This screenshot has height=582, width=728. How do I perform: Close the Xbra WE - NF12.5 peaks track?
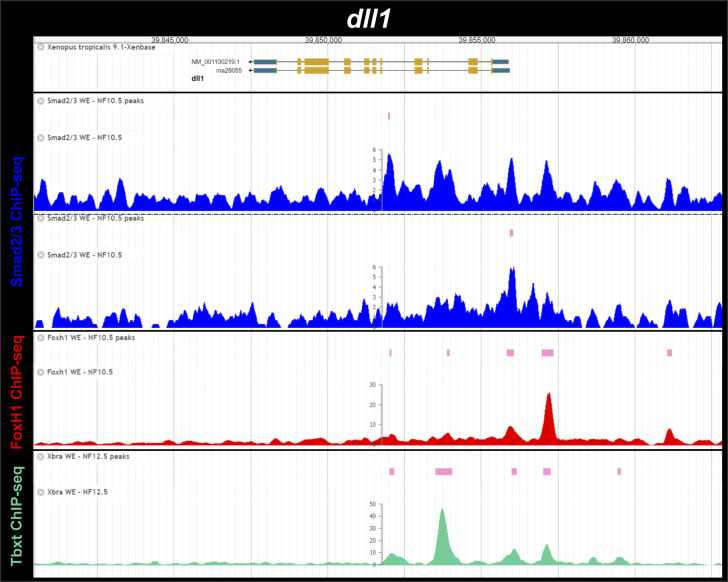(x=41, y=456)
